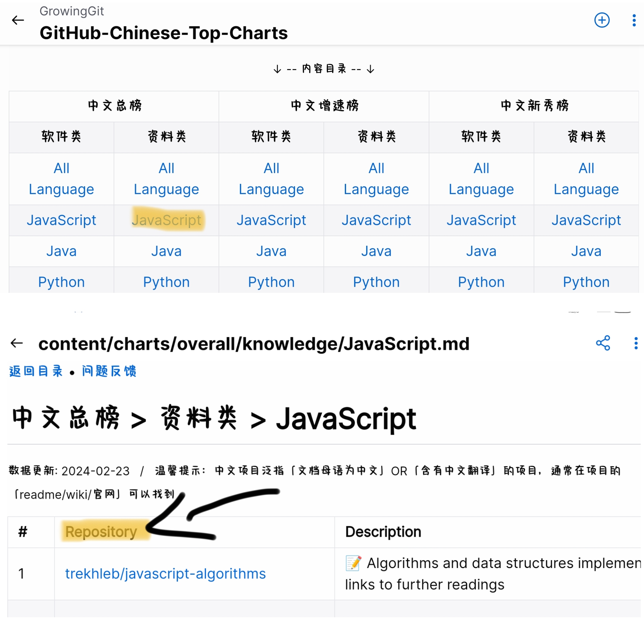Click the highlighted Repository column header

pyautogui.click(x=101, y=532)
